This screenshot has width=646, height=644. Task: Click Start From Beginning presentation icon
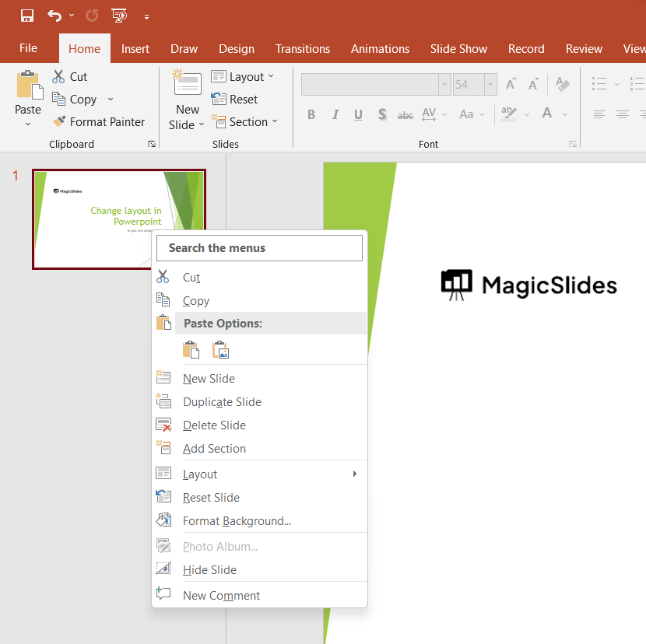point(119,16)
